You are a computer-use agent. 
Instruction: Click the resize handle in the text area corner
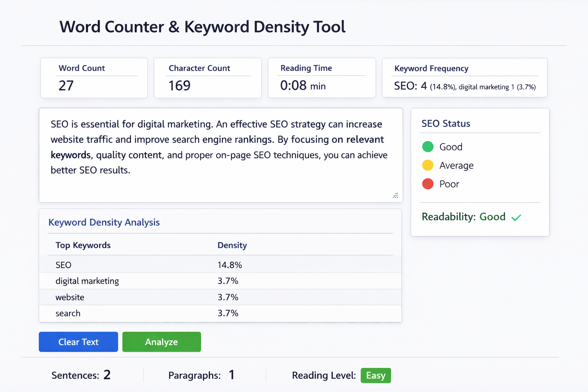tap(395, 196)
